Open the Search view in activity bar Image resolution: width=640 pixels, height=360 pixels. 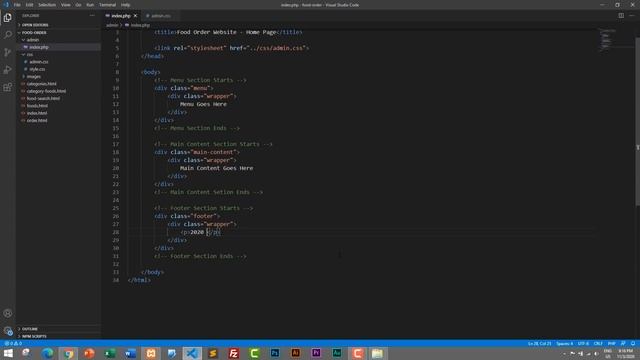(x=7, y=35)
